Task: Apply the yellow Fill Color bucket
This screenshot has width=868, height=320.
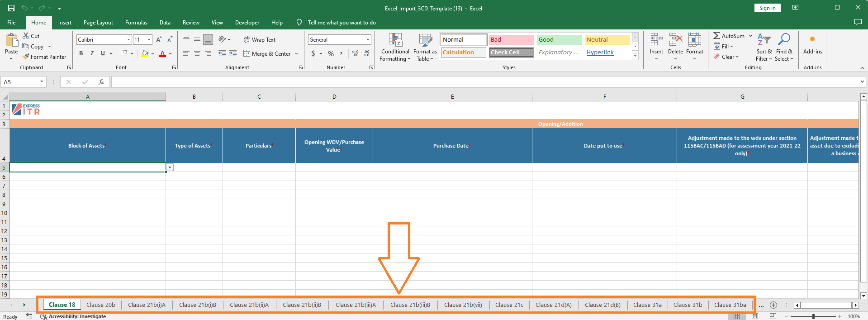Action: pyautogui.click(x=145, y=53)
